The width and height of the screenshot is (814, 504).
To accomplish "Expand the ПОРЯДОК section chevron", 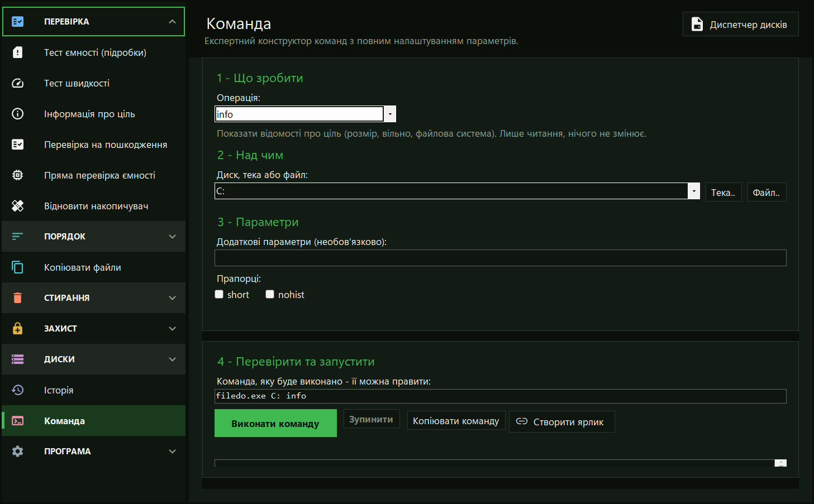I will point(172,237).
